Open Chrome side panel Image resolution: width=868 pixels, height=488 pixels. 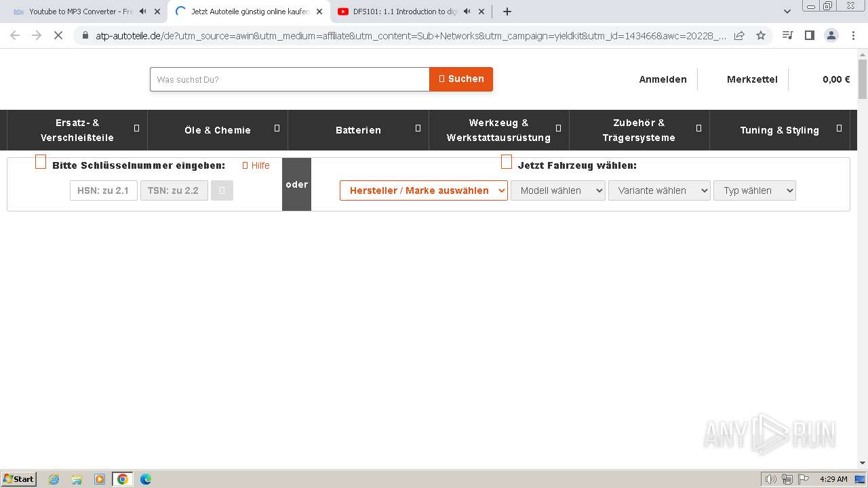809,35
